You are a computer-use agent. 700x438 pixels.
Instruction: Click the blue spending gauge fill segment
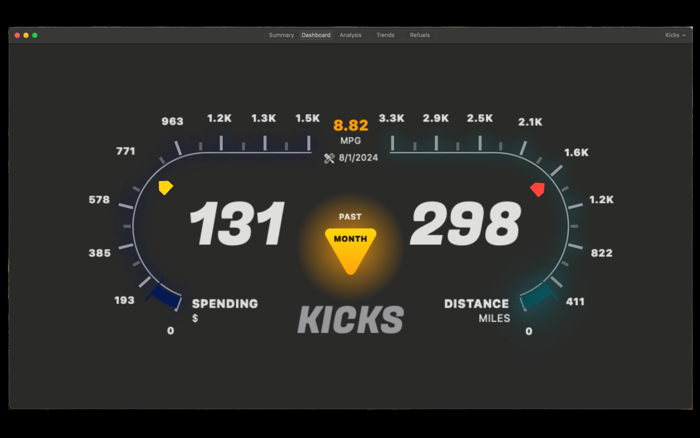click(164, 295)
